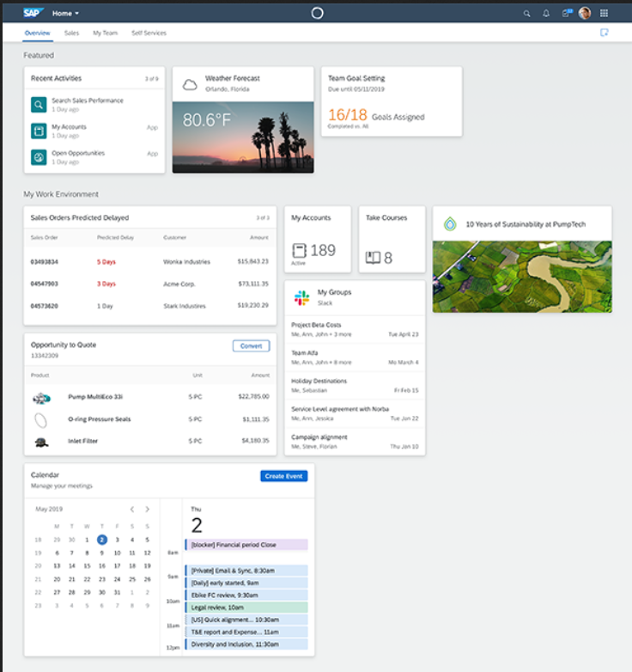The width and height of the screenshot is (632, 672).
Task: Open the notifications bell icon
Action: point(546,13)
